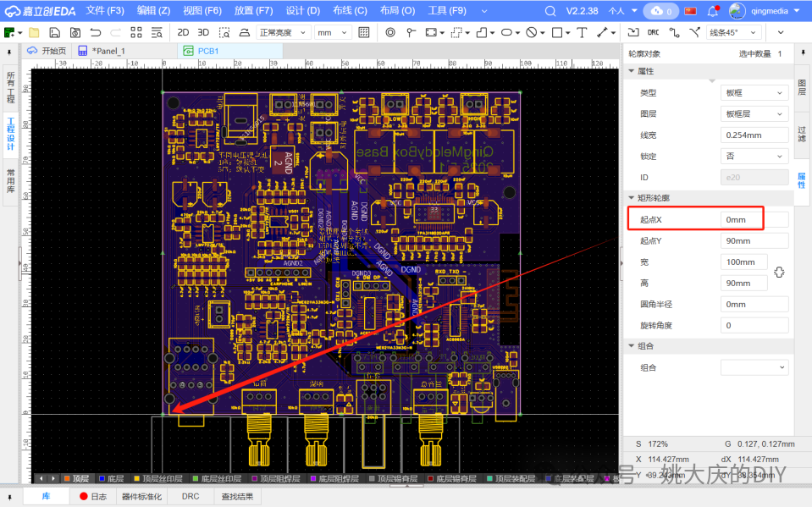Edit the 起点X value field
This screenshot has width=812, height=507.
tap(741, 218)
